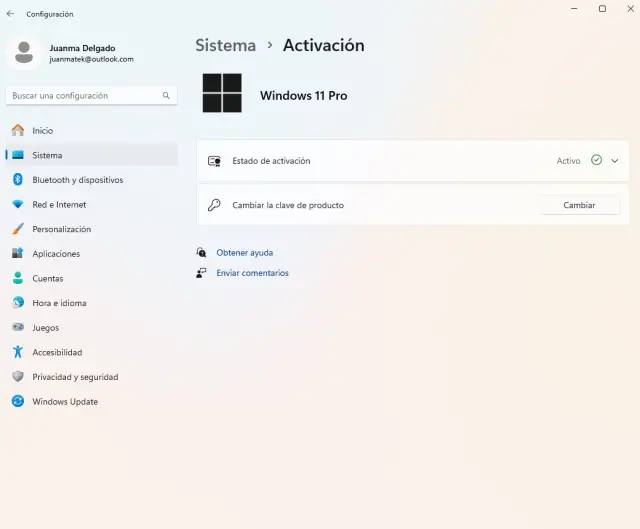Open the Cuentas settings section

(x=47, y=279)
